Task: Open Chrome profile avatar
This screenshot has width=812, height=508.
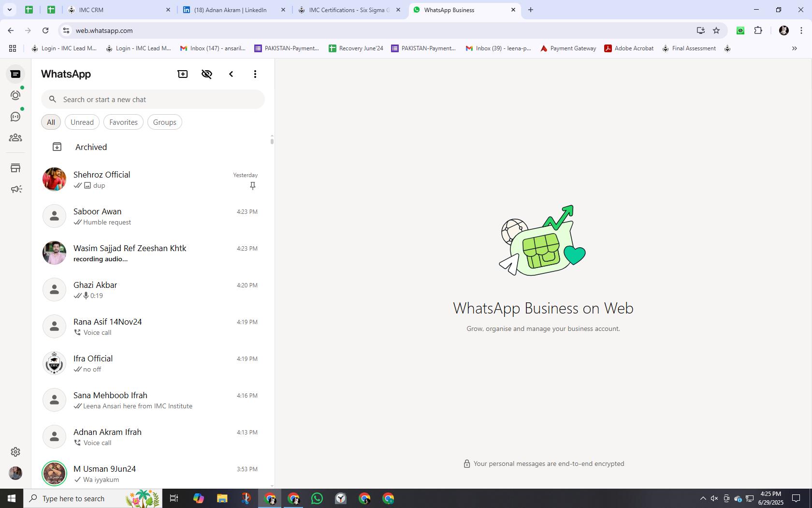Action: pyautogui.click(x=784, y=30)
